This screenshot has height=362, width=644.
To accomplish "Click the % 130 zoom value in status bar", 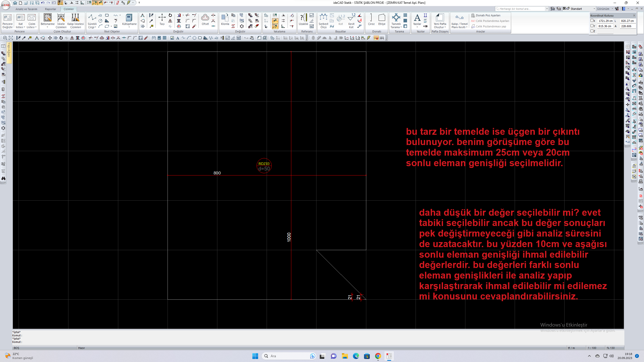I will tap(611, 348).
